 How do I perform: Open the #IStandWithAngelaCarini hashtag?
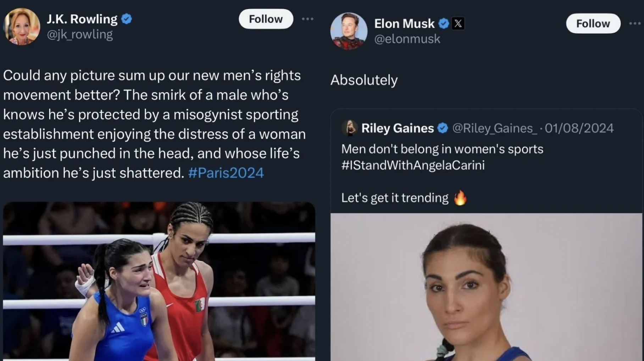click(413, 165)
